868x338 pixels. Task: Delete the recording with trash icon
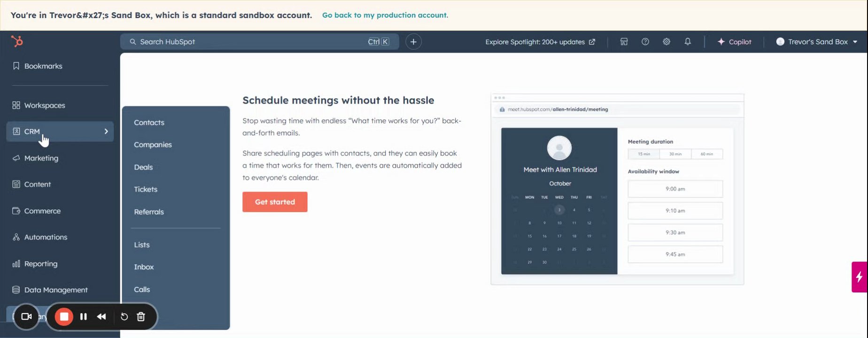tap(141, 317)
